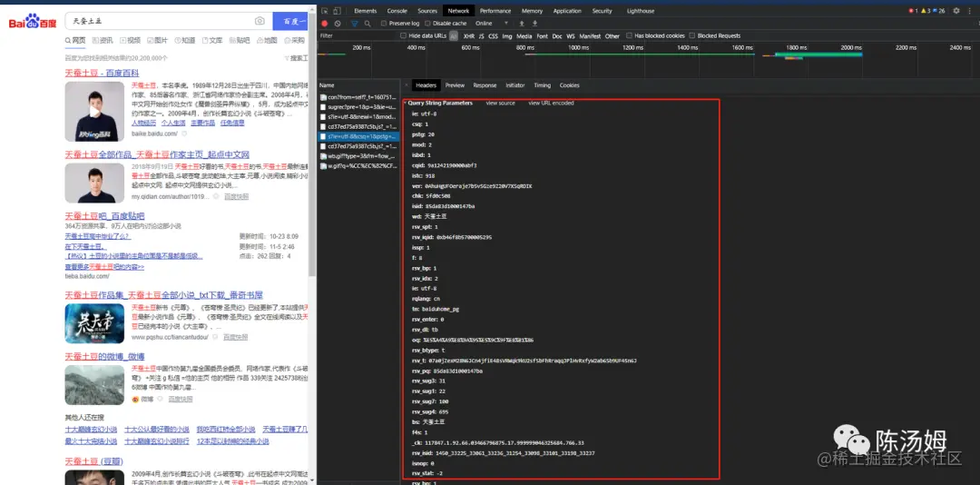This screenshot has width=980, height=485.
Task: Enable the Preserve log checkbox
Action: [x=385, y=23]
